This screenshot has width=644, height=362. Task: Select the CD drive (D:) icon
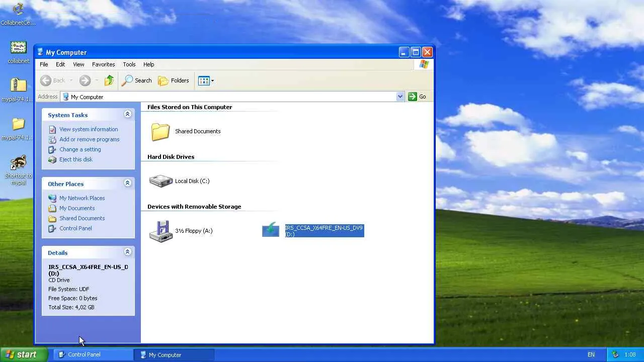(271, 230)
